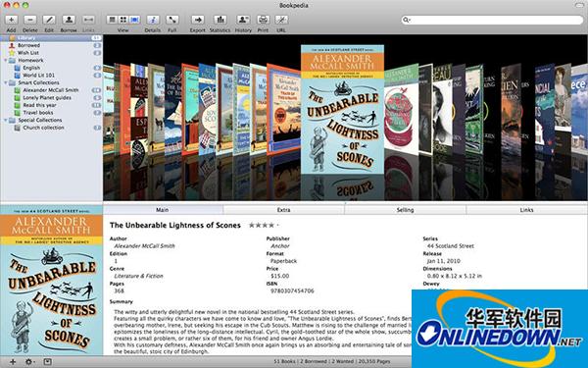The width and height of the screenshot is (588, 368).
Task: Open the gear action menu in the bottom bar
Action: 29,362
